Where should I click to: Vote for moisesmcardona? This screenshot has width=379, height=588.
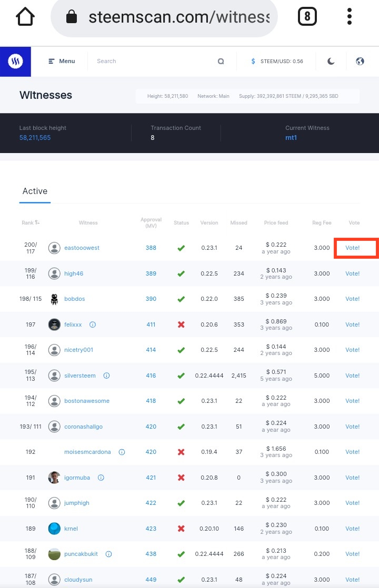pyautogui.click(x=352, y=452)
